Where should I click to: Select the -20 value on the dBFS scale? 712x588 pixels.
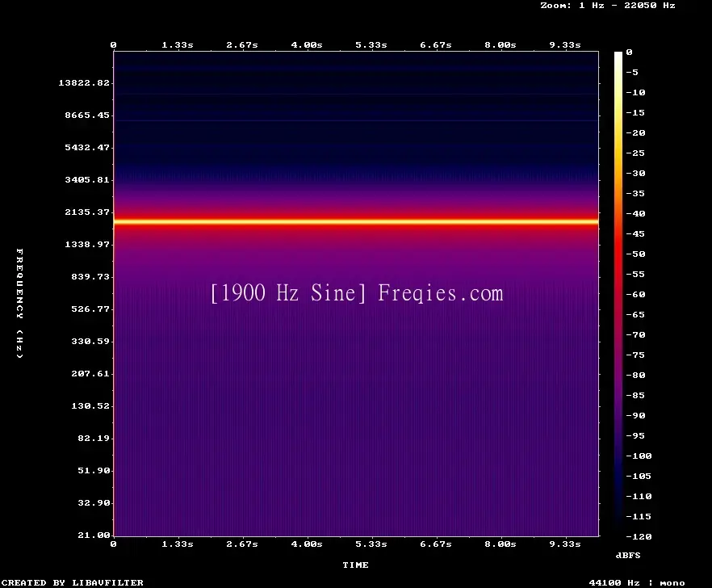[635, 132]
